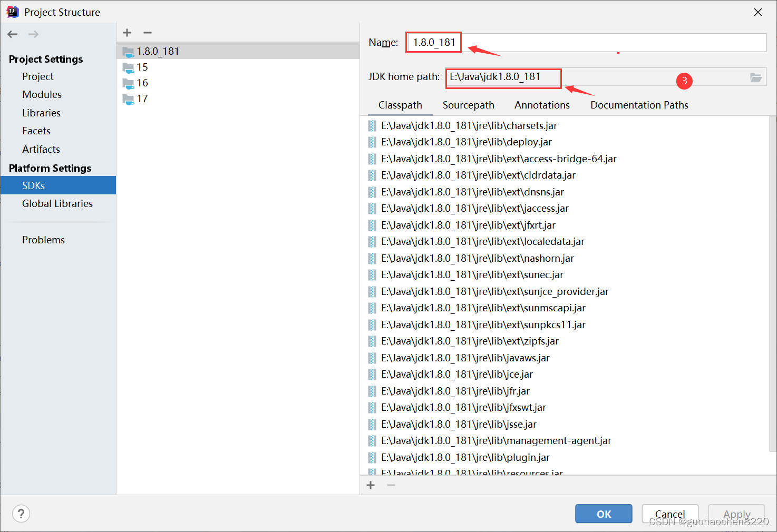Viewport: 777px width, 532px height.
Task: Add a new SDK with the plus icon
Action: coord(127,32)
